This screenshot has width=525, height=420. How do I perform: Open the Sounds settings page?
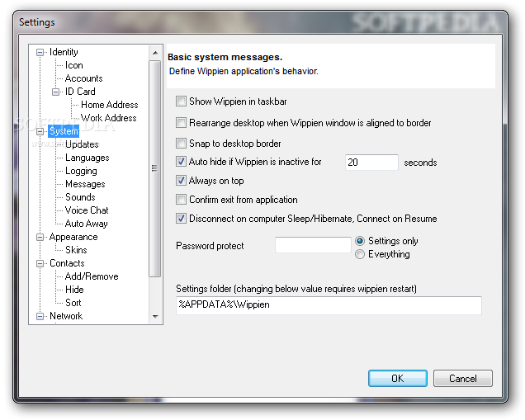[80, 197]
